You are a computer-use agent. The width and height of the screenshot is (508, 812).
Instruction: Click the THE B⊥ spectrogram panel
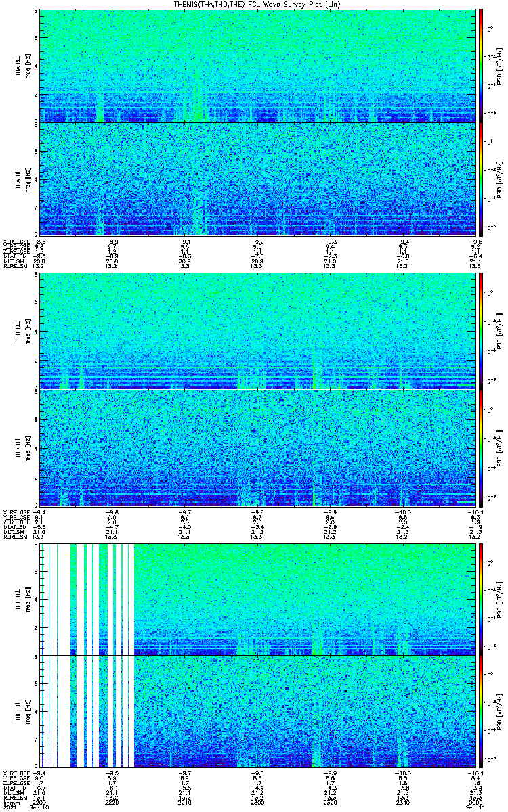tap(257, 599)
